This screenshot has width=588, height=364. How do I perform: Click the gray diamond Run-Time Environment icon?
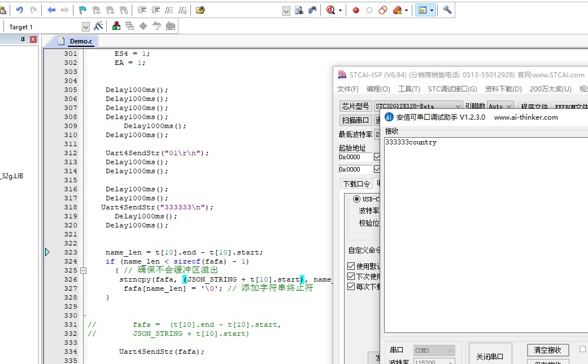(143, 26)
